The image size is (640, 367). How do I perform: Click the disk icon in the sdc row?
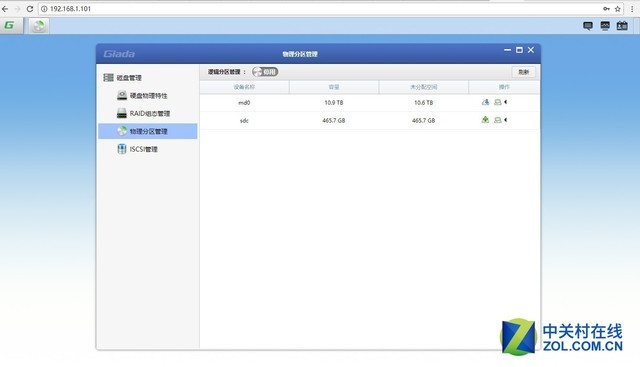pos(498,120)
